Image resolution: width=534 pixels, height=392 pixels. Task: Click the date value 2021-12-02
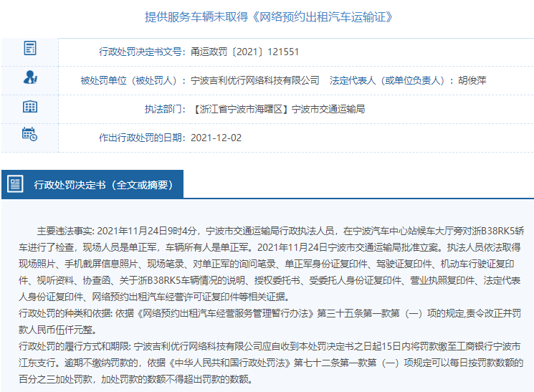(216, 138)
